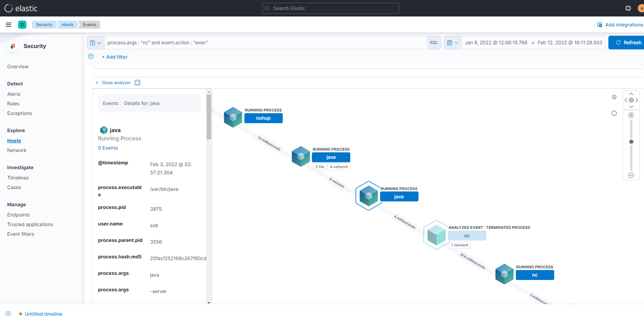Viewport: 644px width, 316px height.
Task: Click the Search Elastic input field
Action: (x=330, y=8)
